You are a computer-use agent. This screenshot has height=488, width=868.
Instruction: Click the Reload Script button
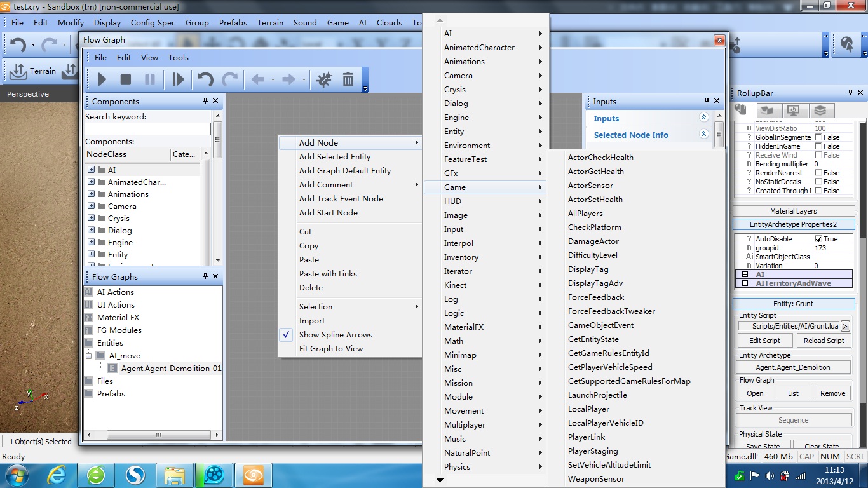click(x=824, y=341)
